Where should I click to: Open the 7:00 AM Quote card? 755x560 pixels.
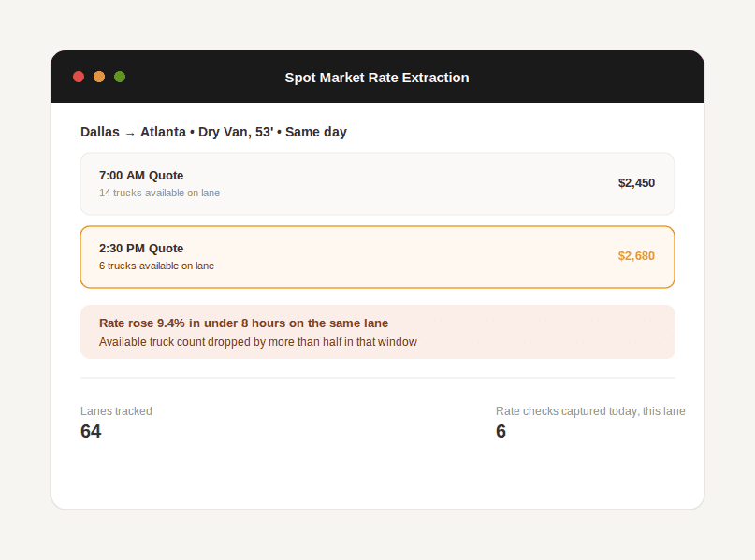click(x=378, y=184)
